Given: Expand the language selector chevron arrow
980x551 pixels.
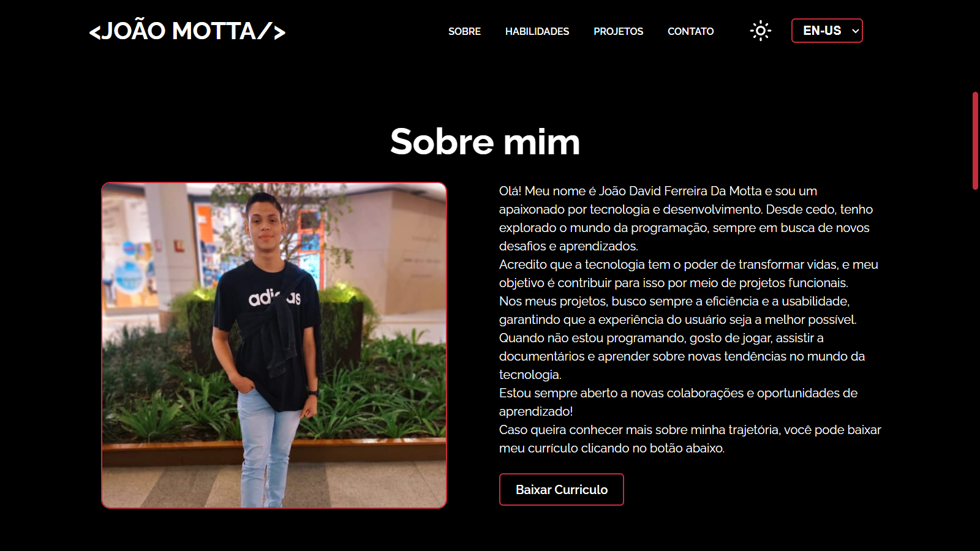Looking at the screenshot, I should click(x=855, y=31).
